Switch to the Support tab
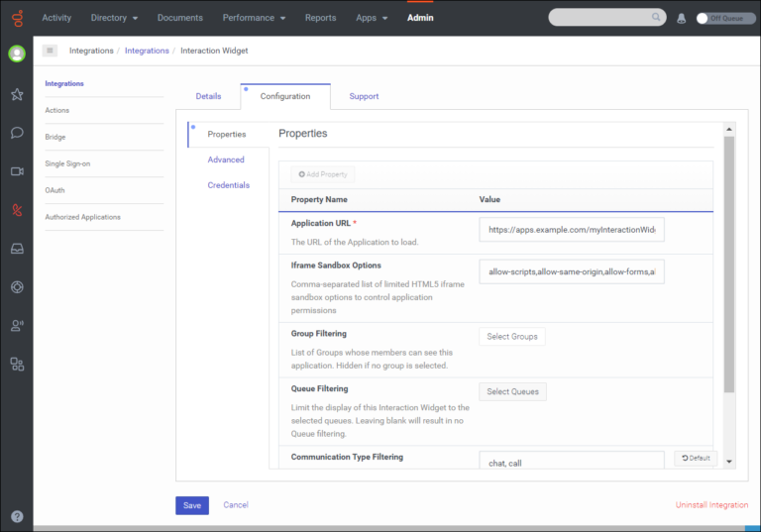Image resolution: width=761 pixels, height=532 pixels. pyautogui.click(x=364, y=96)
